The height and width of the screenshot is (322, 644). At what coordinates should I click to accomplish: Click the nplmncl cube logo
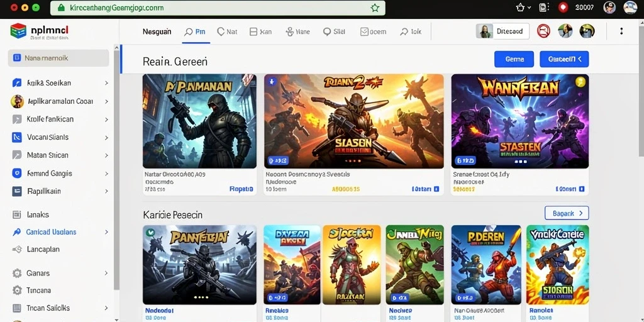18,31
